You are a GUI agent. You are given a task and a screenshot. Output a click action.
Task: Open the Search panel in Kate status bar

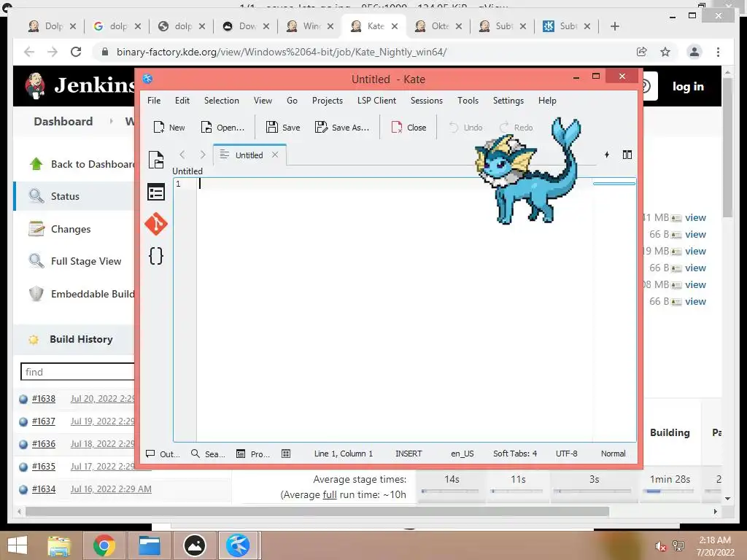point(208,454)
